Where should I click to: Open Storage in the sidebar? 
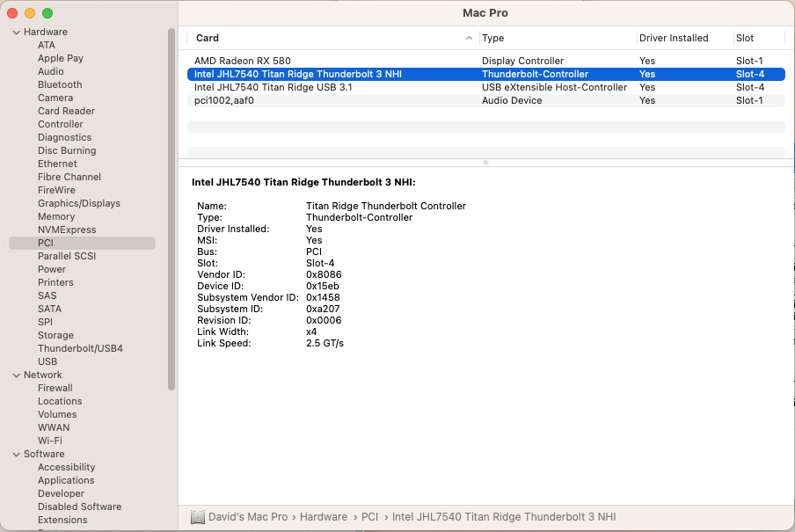click(55, 335)
